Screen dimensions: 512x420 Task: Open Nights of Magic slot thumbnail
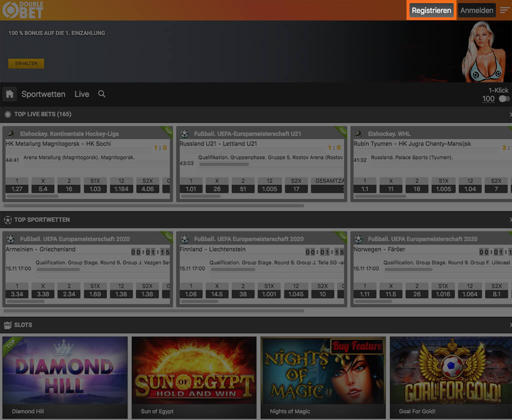click(323, 377)
